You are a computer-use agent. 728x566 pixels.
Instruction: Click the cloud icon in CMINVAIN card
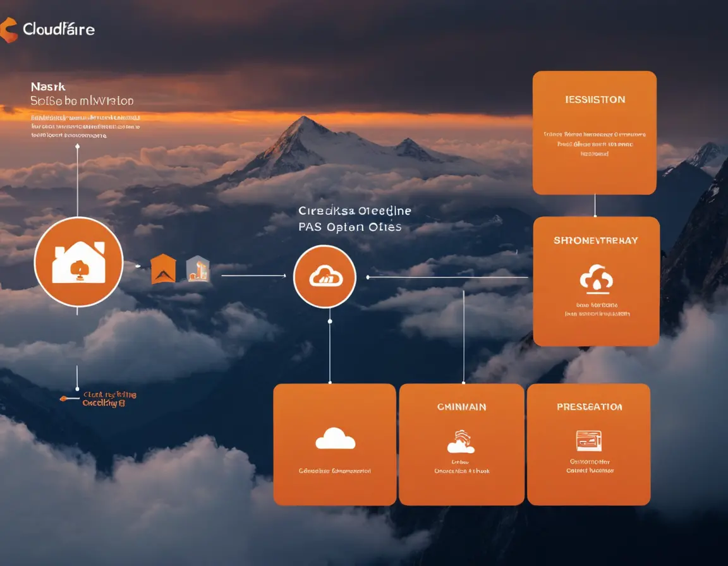pyautogui.click(x=461, y=442)
